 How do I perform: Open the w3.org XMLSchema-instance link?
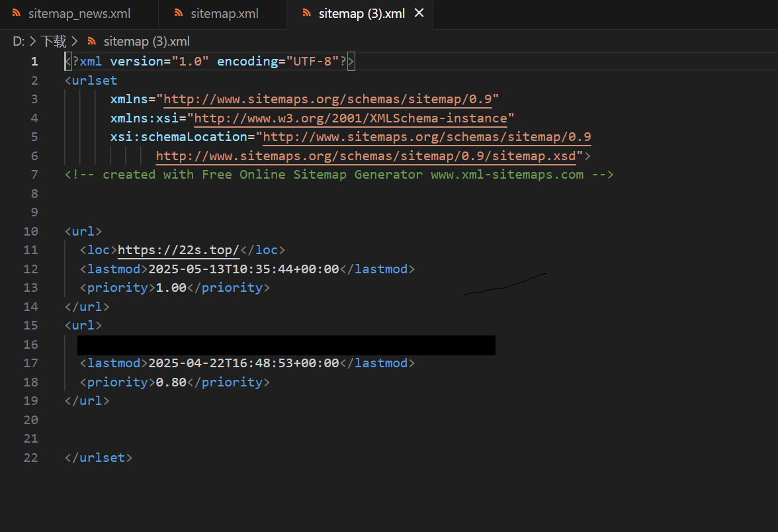tap(351, 118)
